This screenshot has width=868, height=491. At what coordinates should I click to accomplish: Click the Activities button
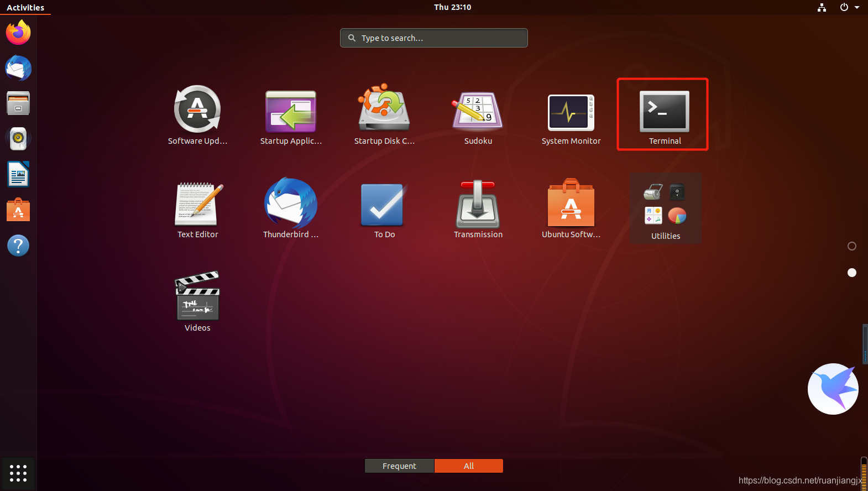point(25,7)
